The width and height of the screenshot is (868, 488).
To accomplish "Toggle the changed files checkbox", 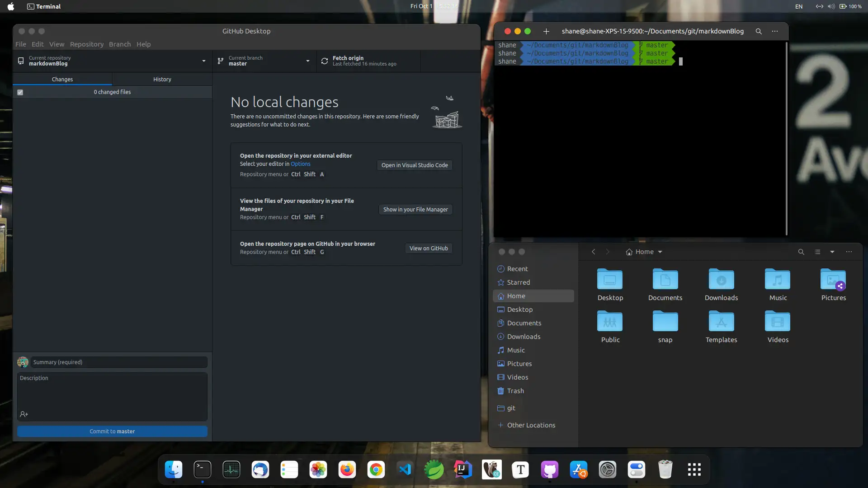I will pos(20,92).
